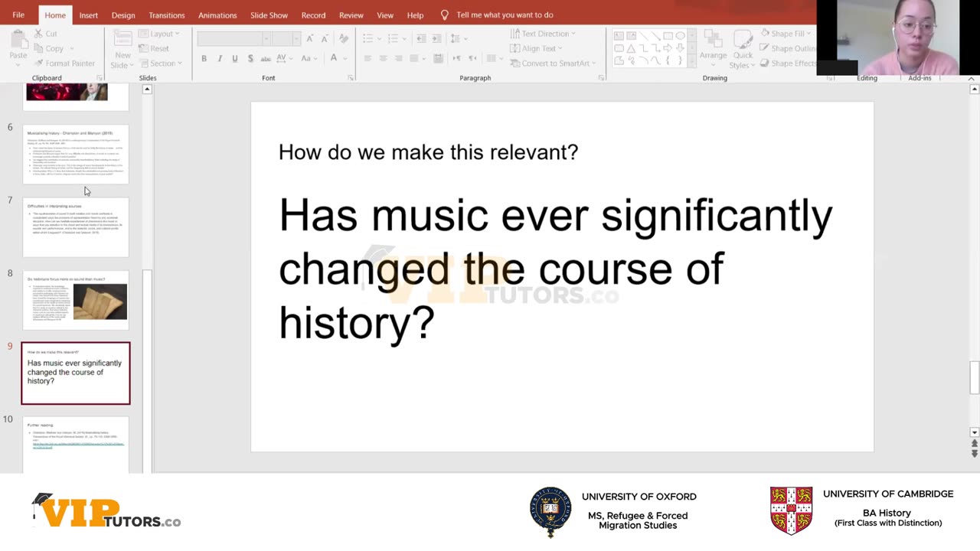Image resolution: width=980 pixels, height=551 pixels.
Task: Toggle Align Left paragraph button
Action: (367, 58)
